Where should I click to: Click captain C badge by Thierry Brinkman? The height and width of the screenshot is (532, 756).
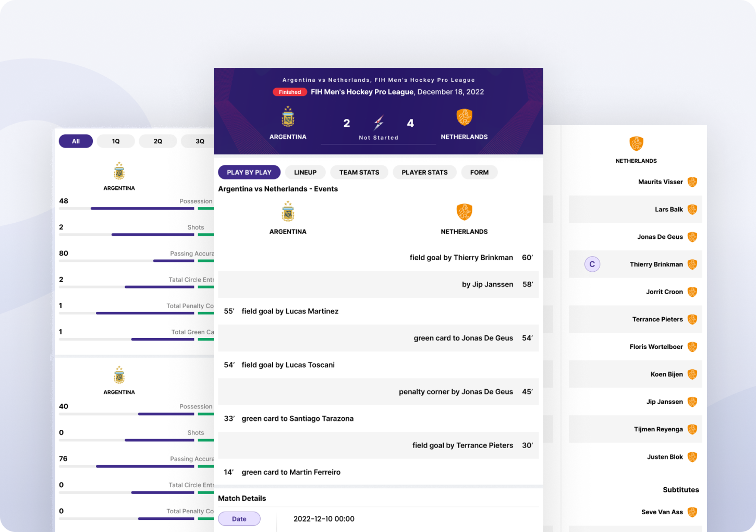592,264
